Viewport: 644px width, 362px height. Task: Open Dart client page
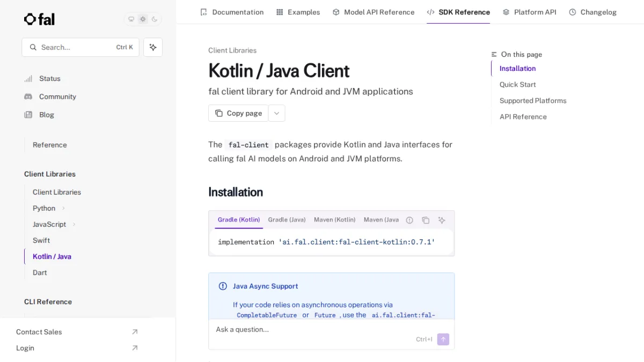40,272
